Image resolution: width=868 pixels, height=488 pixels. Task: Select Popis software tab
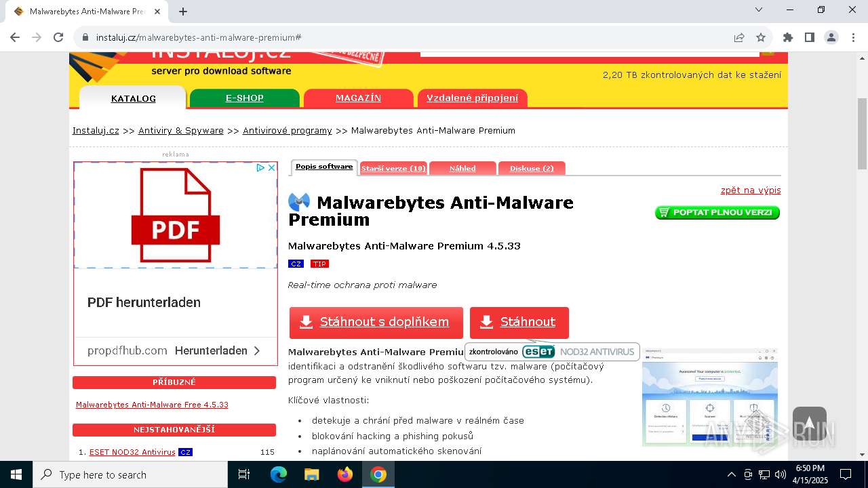click(324, 167)
